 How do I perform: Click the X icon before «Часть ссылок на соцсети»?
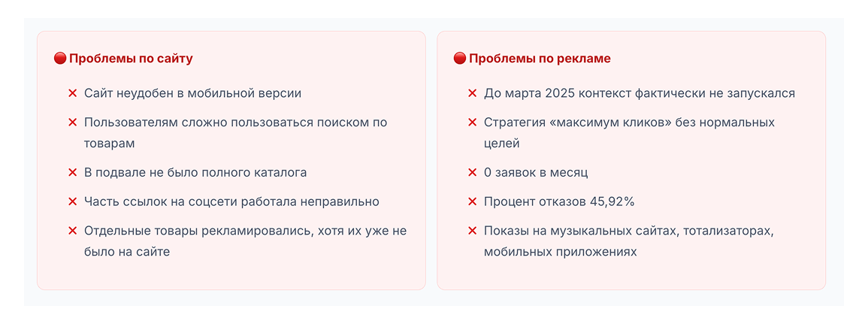point(73,201)
